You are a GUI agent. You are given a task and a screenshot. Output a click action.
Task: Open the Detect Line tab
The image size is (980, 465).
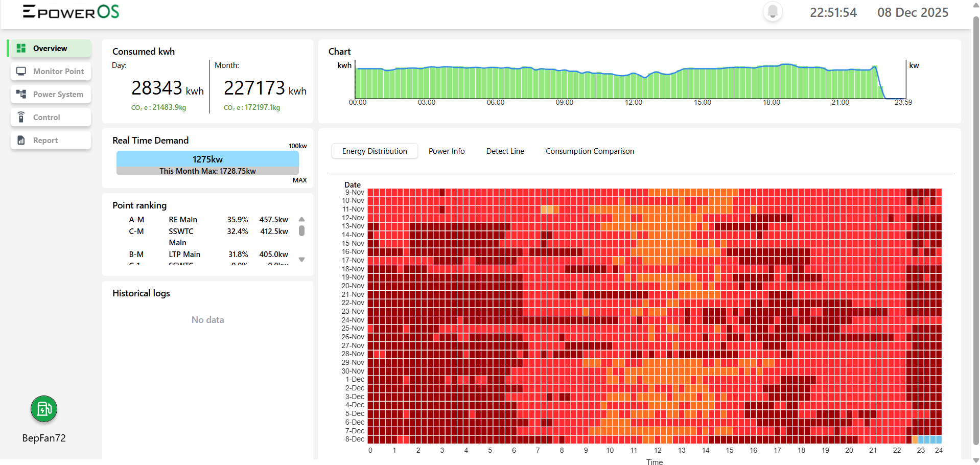coord(505,151)
